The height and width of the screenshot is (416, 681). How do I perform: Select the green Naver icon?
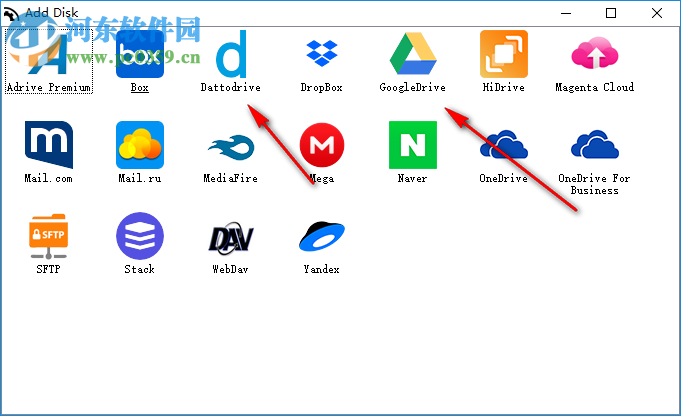(x=413, y=145)
